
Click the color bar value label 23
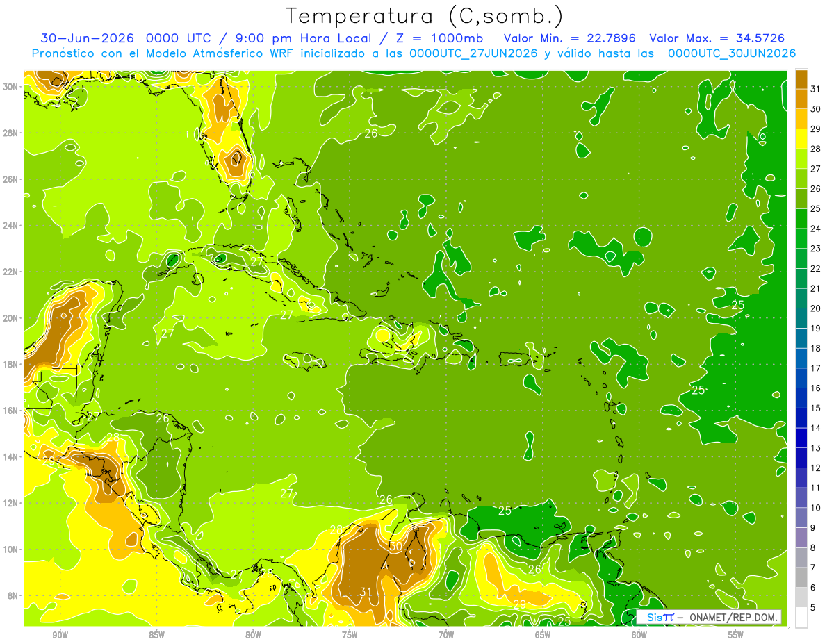point(816,248)
